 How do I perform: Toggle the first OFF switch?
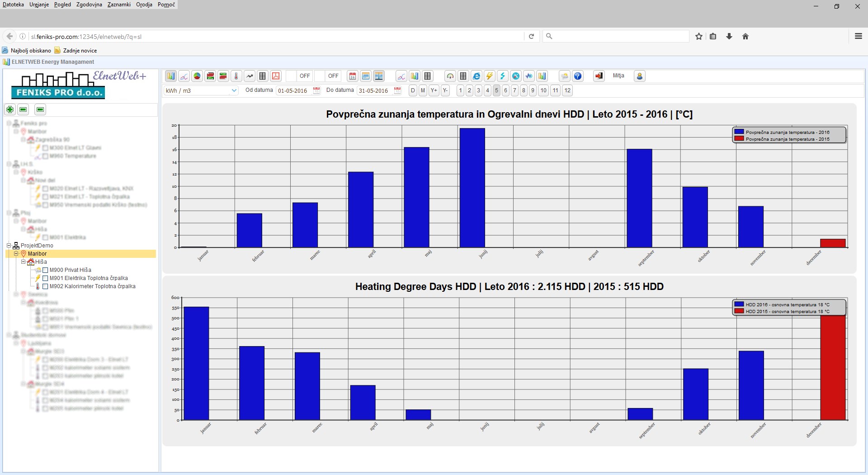click(300, 76)
